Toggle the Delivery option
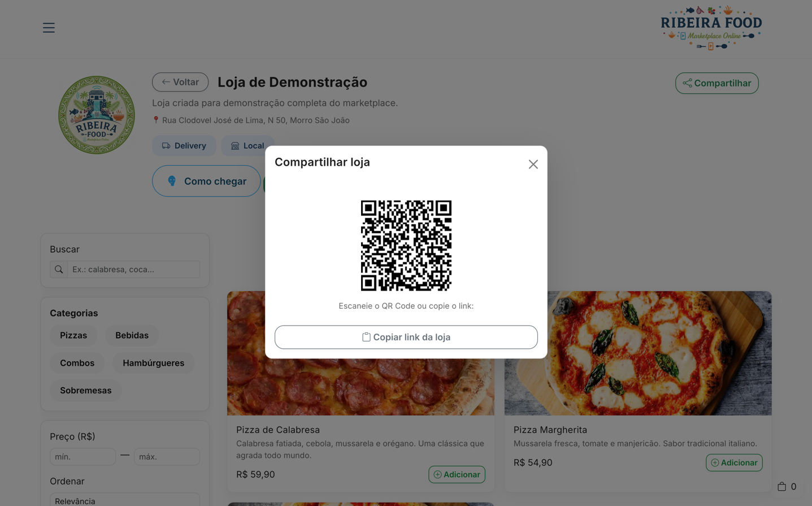 (x=184, y=146)
